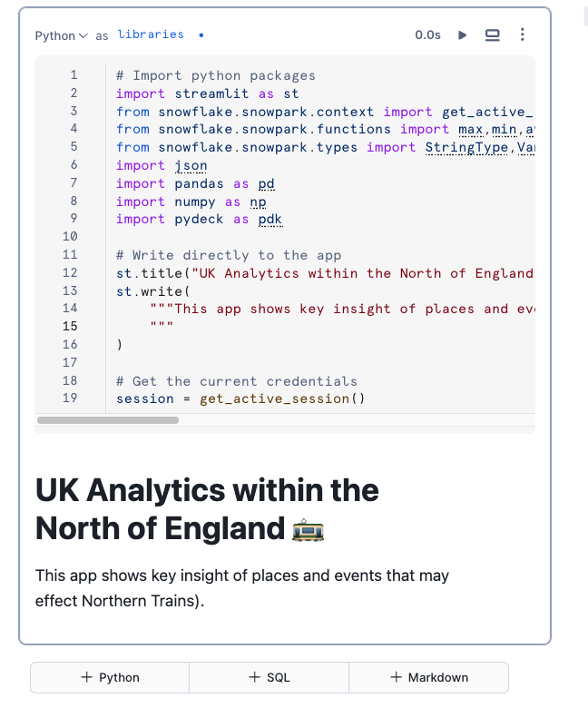Image resolution: width=588 pixels, height=718 pixels.
Task: Run the cell with the play icon
Action: (463, 35)
